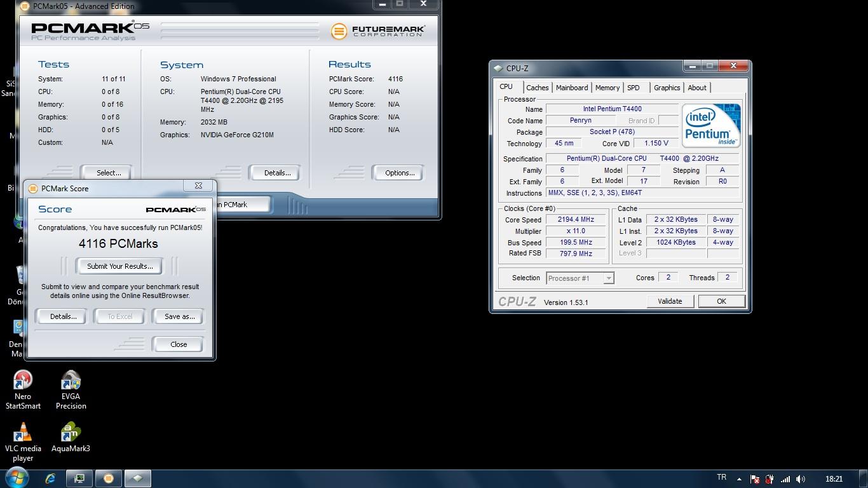Click the Run PCMark button
The image size is (868, 488).
pos(243,205)
